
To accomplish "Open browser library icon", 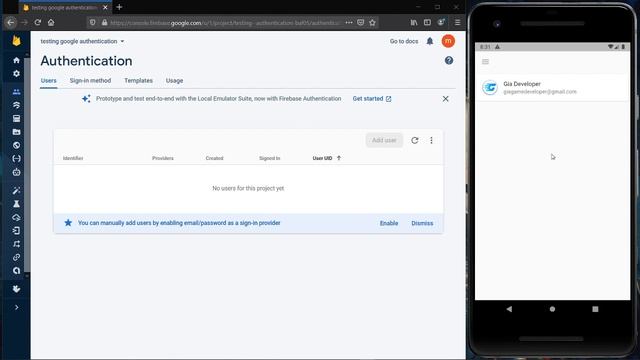I will tap(414, 23).
